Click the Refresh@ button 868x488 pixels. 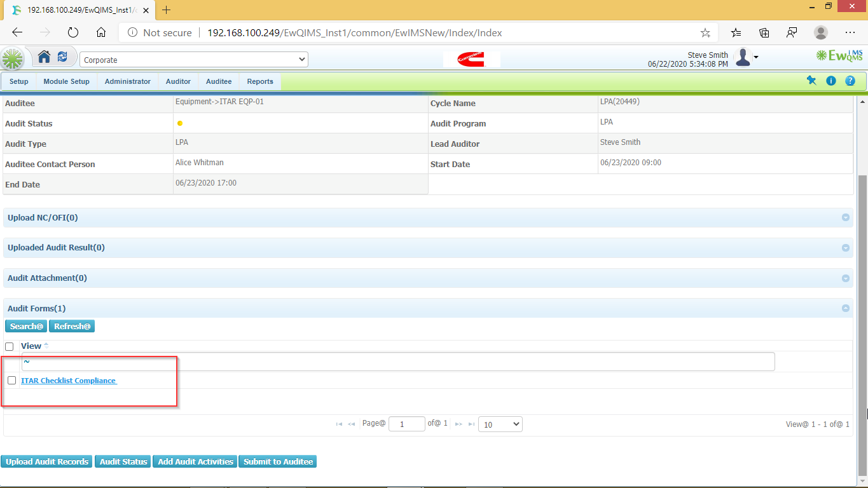(72, 326)
